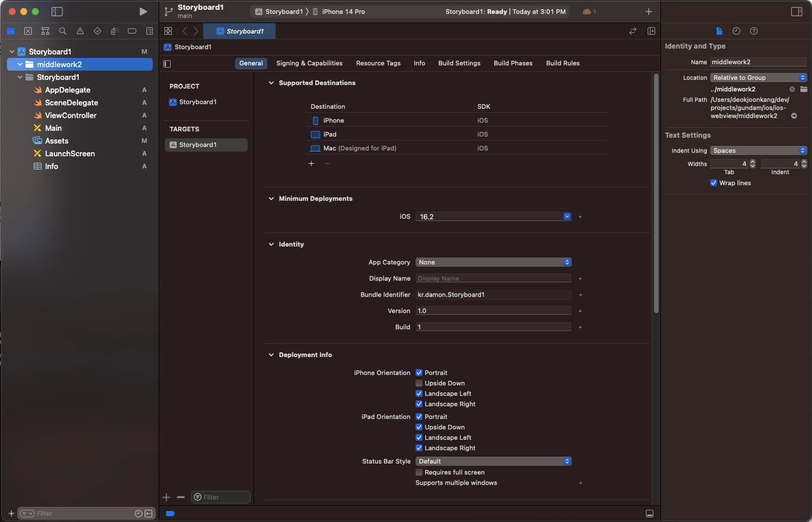This screenshot has height=522, width=812.
Task: Open the Build Phases tab
Action: pos(513,63)
